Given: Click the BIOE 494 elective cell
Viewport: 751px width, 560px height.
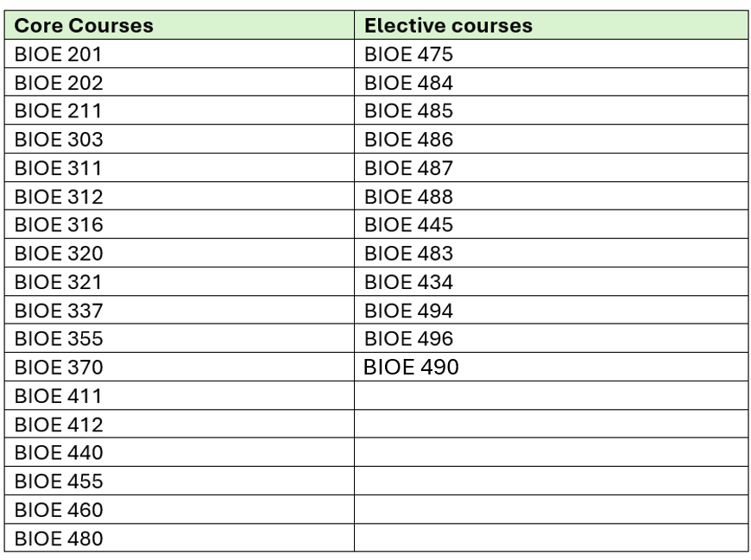Looking at the screenshot, I should (551, 310).
